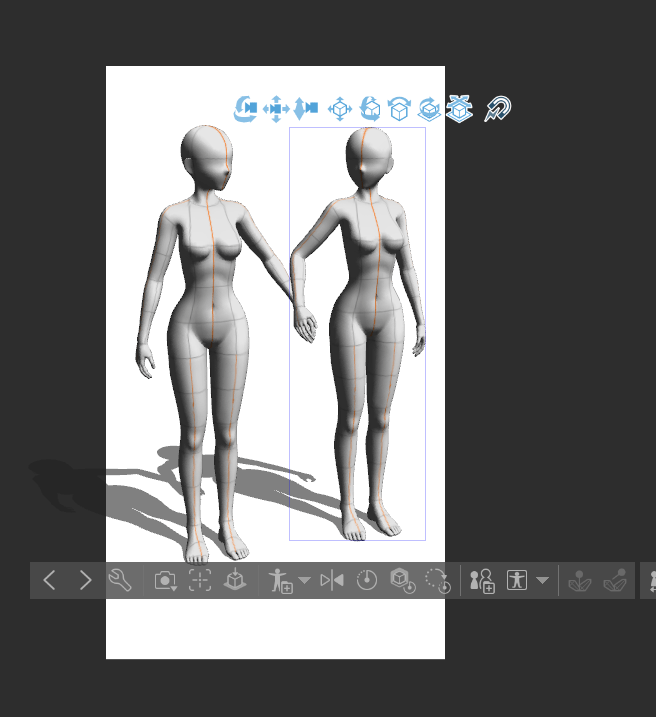Go to next 3D object arrow
This screenshot has height=717, width=656.
point(85,580)
